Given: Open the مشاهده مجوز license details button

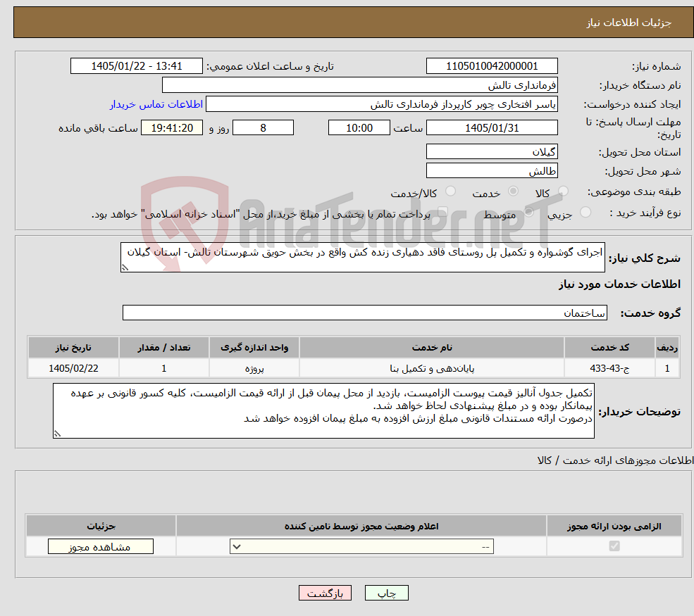Looking at the screenshot, I should click(101, 546).
